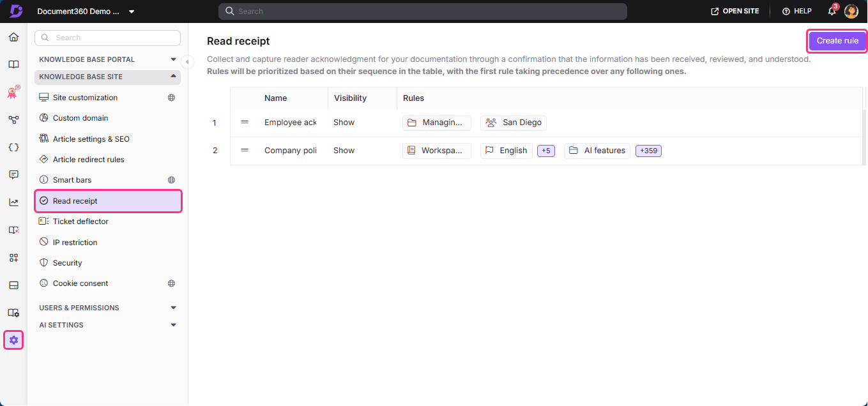Click the Create rule button

pos(837,40)
